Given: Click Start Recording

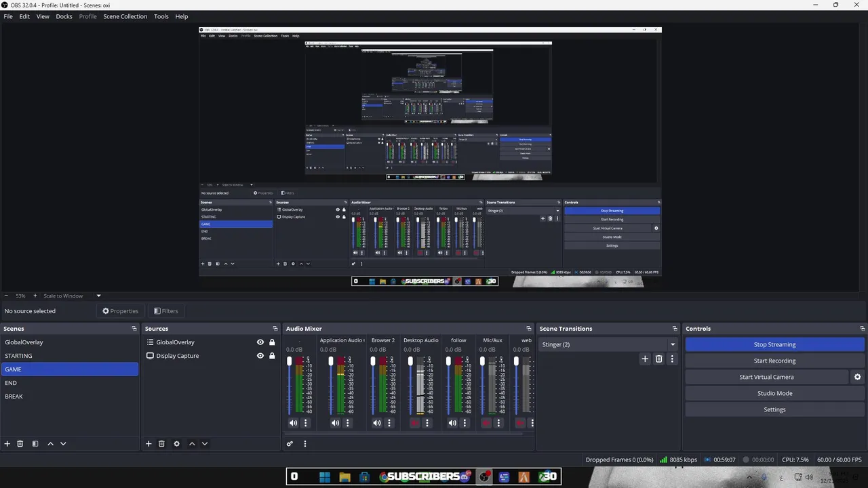Looking at the screenshot, I should click(774, 361).
